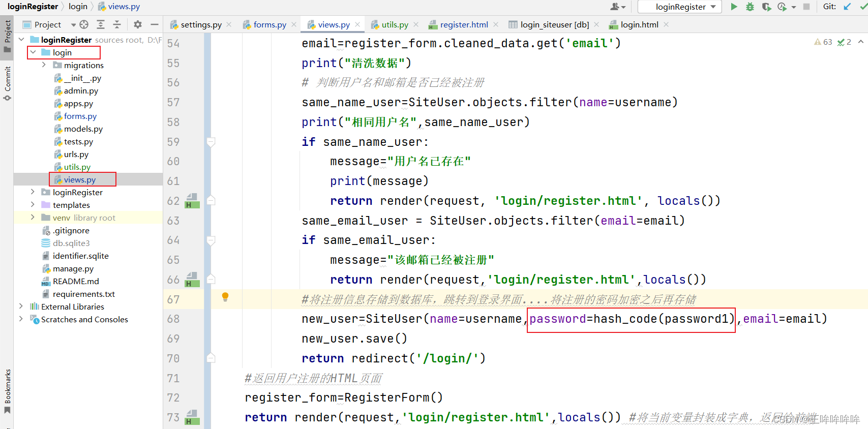Expand all in Project tool window

tap(101, 24)
